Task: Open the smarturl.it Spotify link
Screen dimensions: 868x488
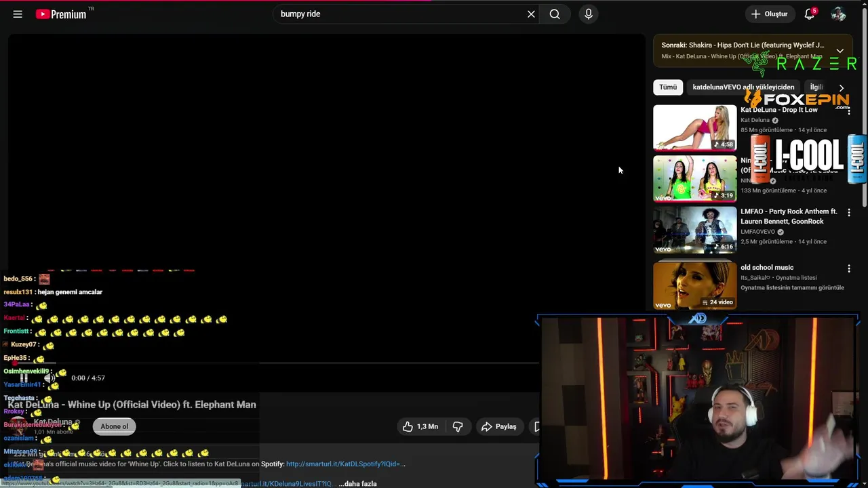Action: [x=346, y=464]
